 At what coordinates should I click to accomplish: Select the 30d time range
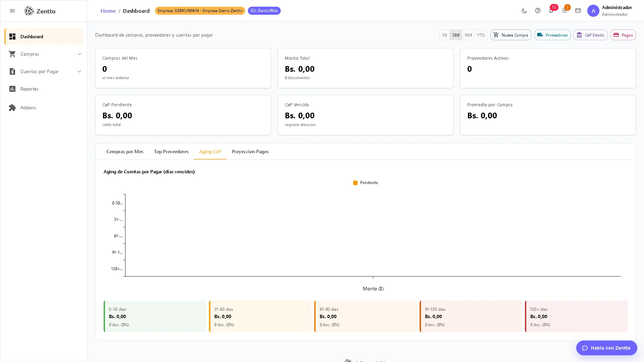click(456, 35)
